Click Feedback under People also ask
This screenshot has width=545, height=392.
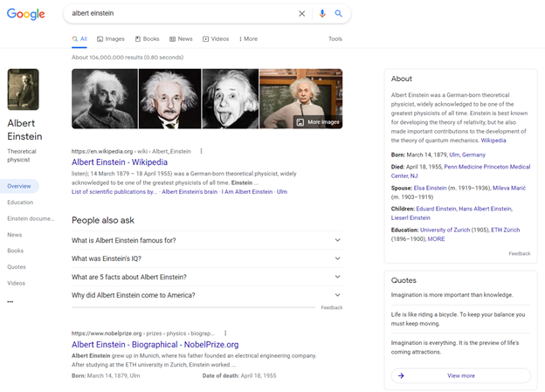click(332, 307)
